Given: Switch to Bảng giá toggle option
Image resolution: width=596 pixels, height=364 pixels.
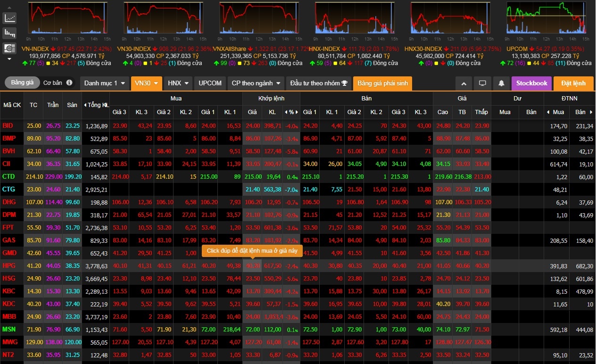Looking at the screenshot, I should [23, 83].
